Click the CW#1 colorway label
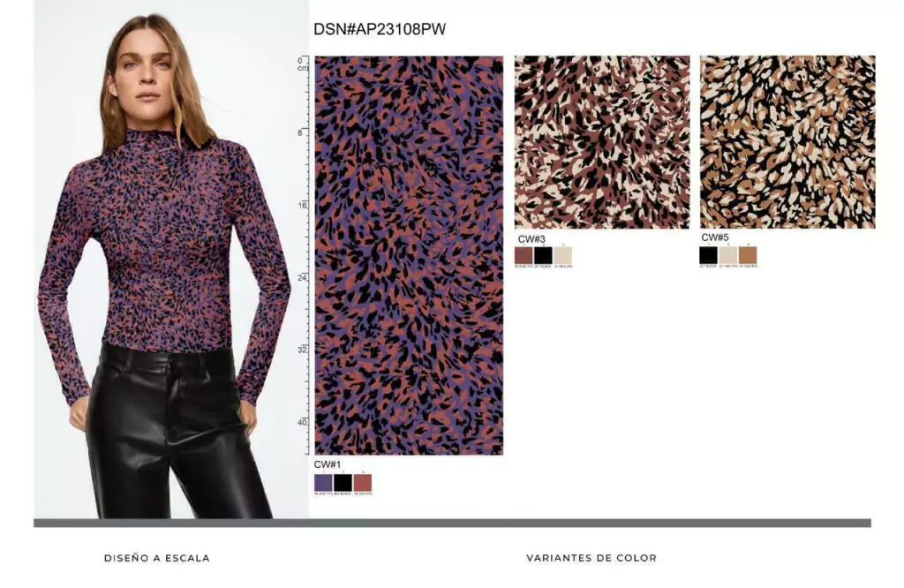This screenshot has width=904, height=588. pos(328,464)
